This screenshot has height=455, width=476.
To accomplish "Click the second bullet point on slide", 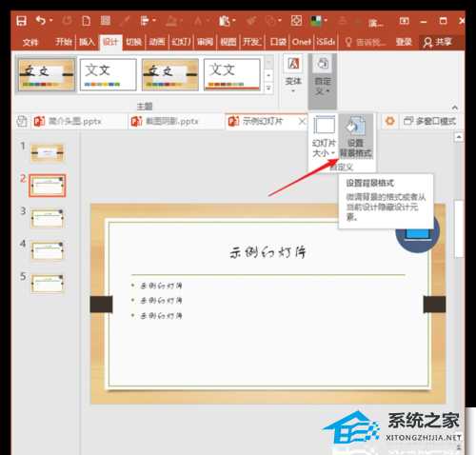I will coord(161,301).
